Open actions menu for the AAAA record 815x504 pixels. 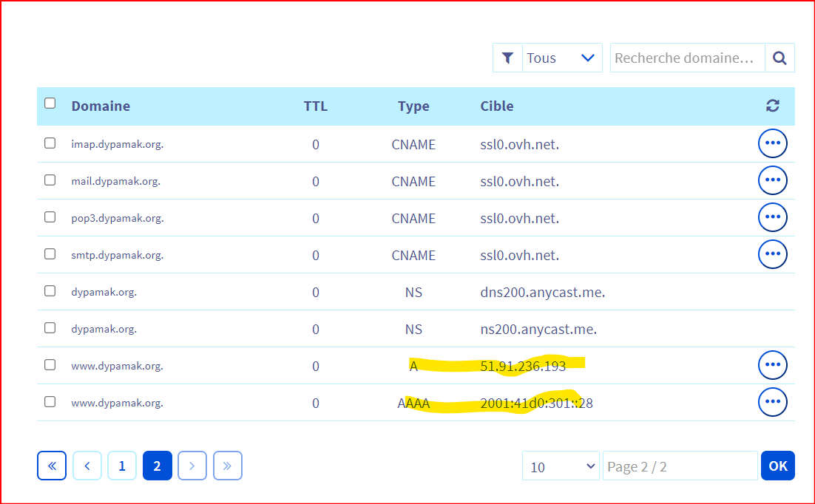coord(773,402)
